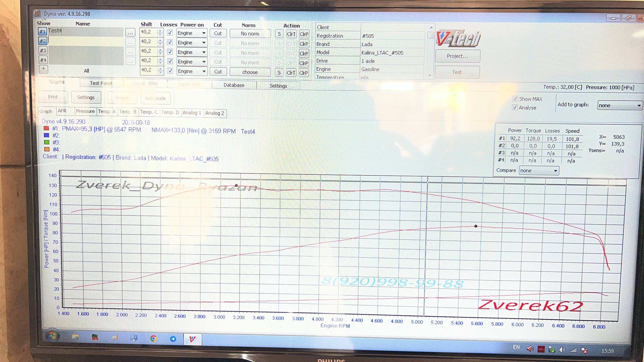Open Power on dropdown for row #2
This screenshot has height=362, width=644.
[192, 42]
